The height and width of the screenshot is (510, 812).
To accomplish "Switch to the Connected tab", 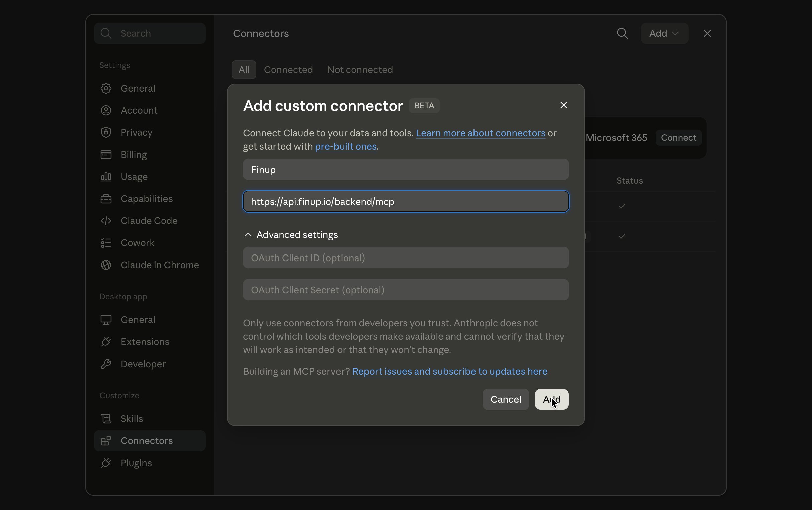I will [288, 70].
